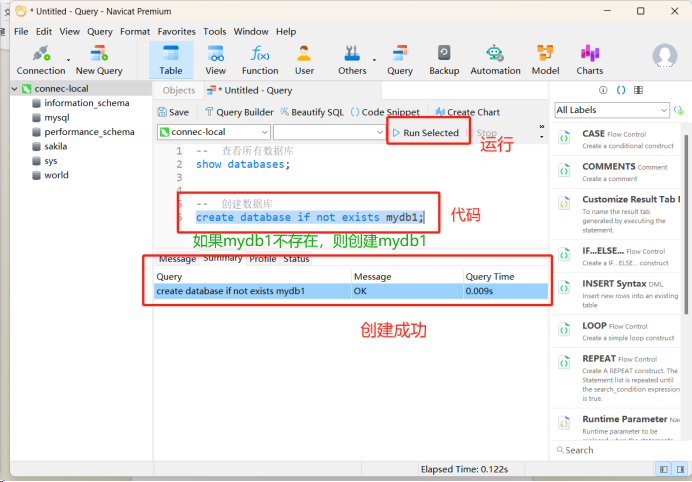Select the code snippet parentheses icon in right panel

point(621,90)
